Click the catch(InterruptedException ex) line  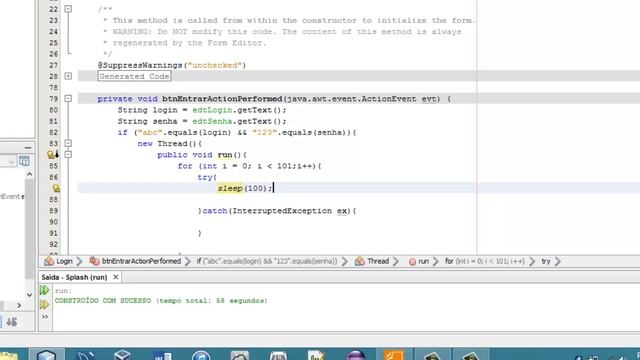pyautogui.click(x=277, y=211)
